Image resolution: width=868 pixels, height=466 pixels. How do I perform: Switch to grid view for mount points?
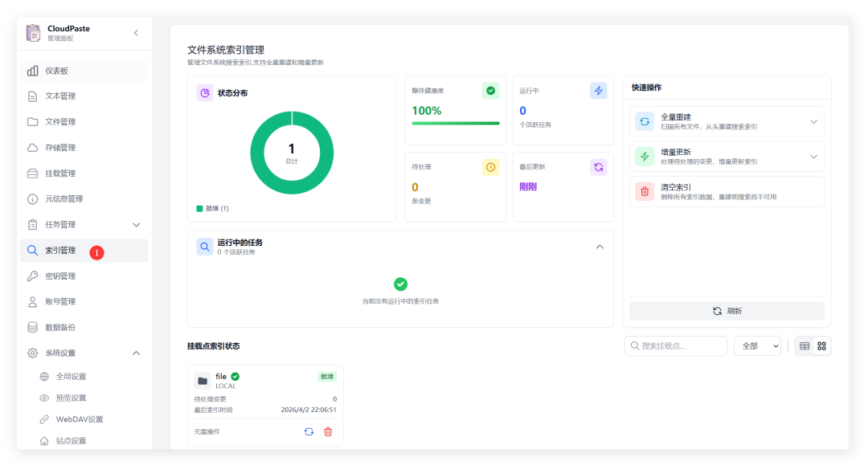coord(822,345)
